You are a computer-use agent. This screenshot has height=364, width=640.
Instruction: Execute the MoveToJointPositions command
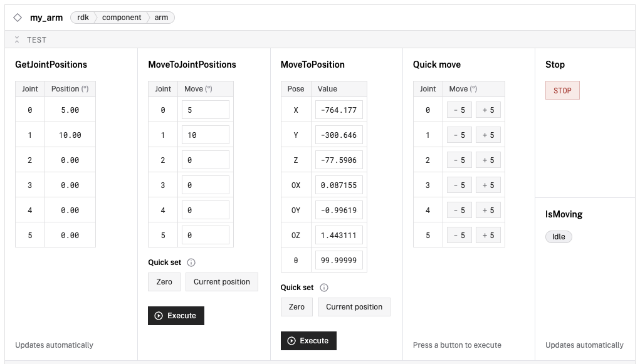(x=176, y=316)
